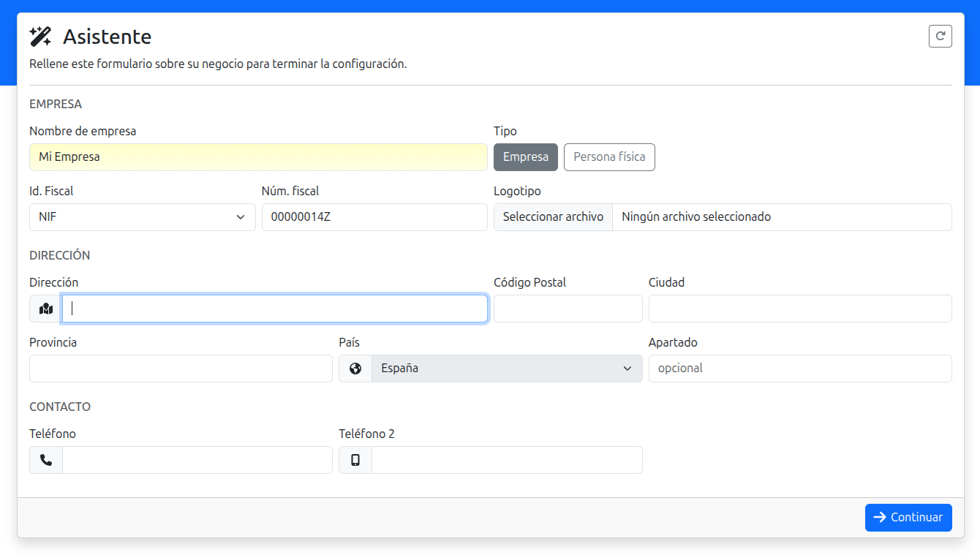
Task: Click the optional Apartado field
Action: 799,369
